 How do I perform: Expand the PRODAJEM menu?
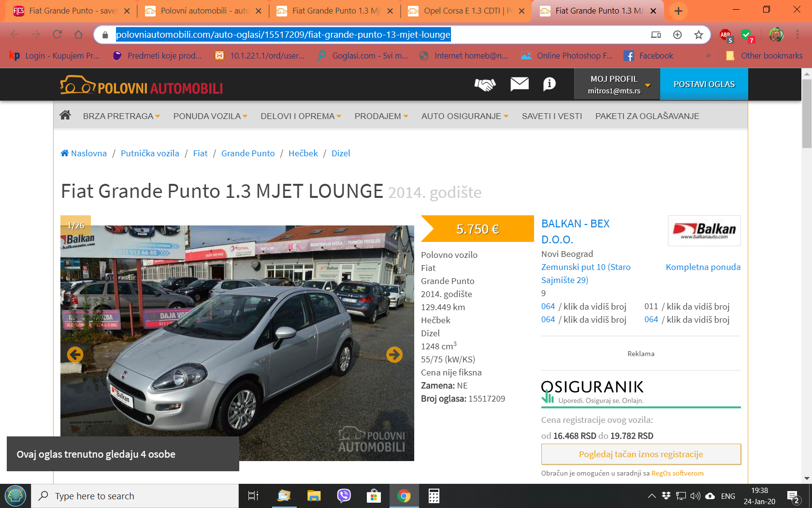(381, 116)
